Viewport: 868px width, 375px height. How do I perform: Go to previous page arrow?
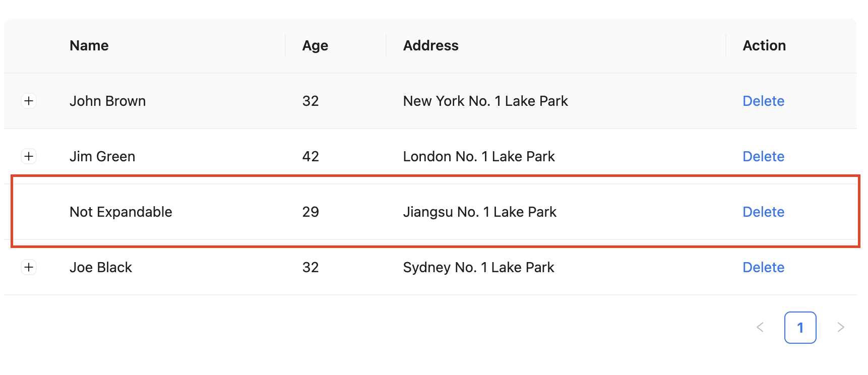[x=760, y=328]
